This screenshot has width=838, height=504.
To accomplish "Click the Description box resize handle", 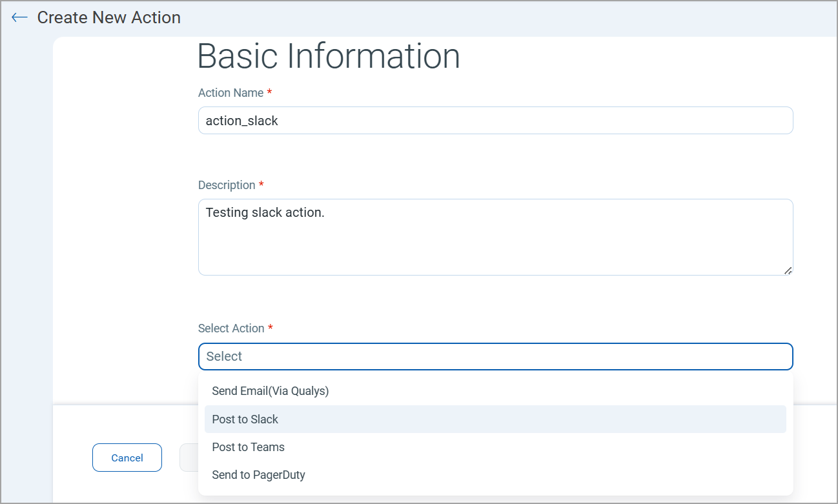I will pyautogui.click(x=788, y=270).
